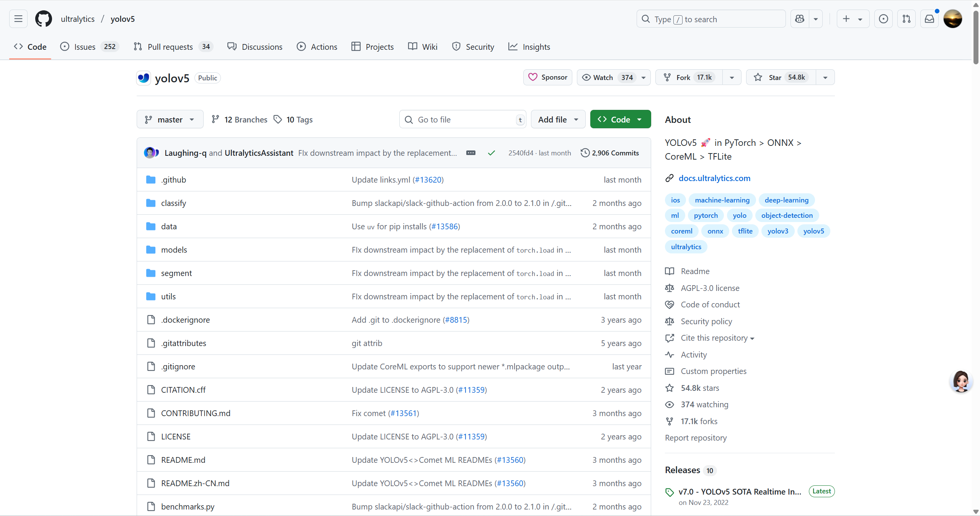Open the master branch dropdown
Screen dimensions: 980x516
pos(170,119)
